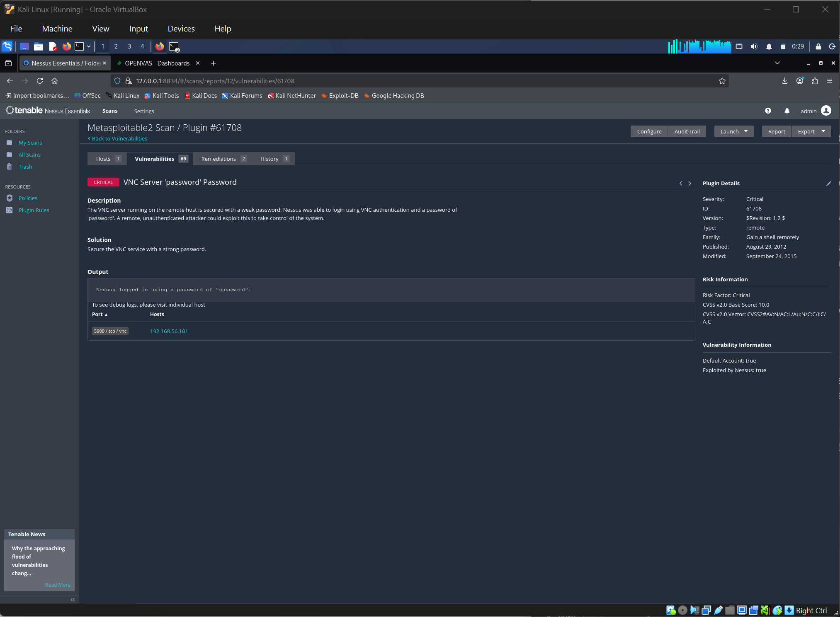The height and width of the screenshot is (617, 840).
Task: Go to the previous vulnerability arrow
Action: tap(681, 183)
